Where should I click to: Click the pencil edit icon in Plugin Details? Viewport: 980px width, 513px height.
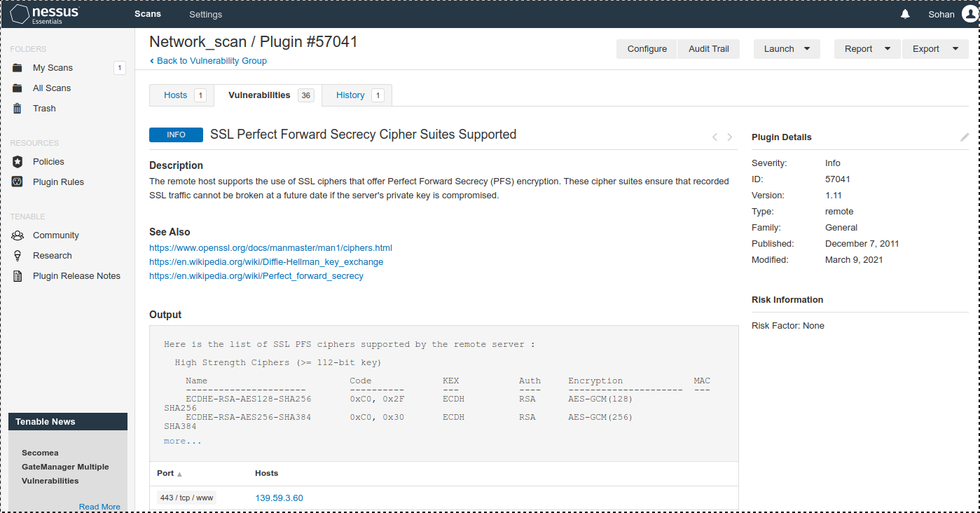click(965, 137)
